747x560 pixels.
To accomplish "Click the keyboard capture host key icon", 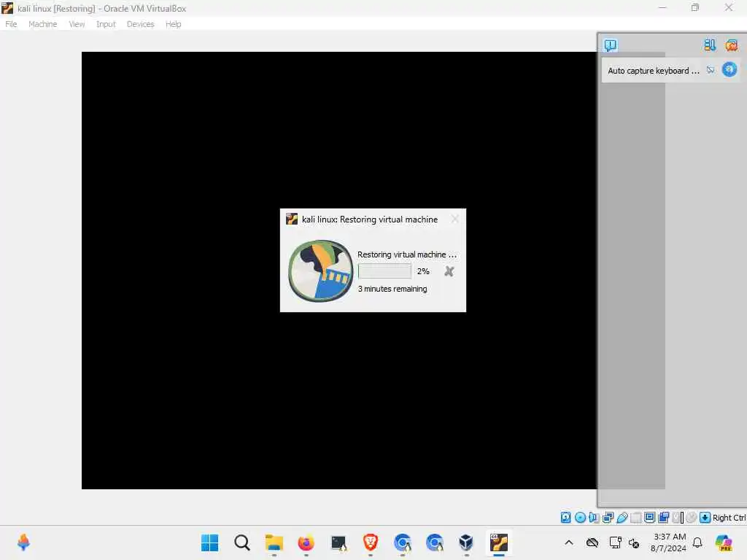I will [705, 518].
